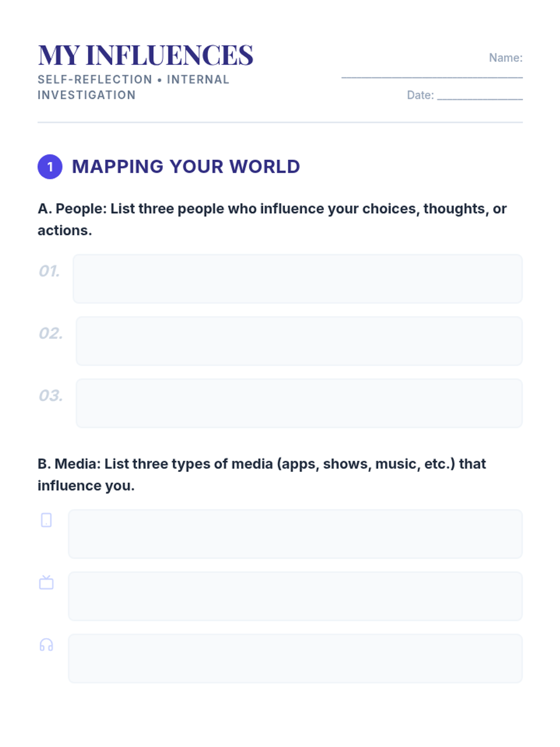Click the B. Media question text
560x747 pixels.
(262, 475)
